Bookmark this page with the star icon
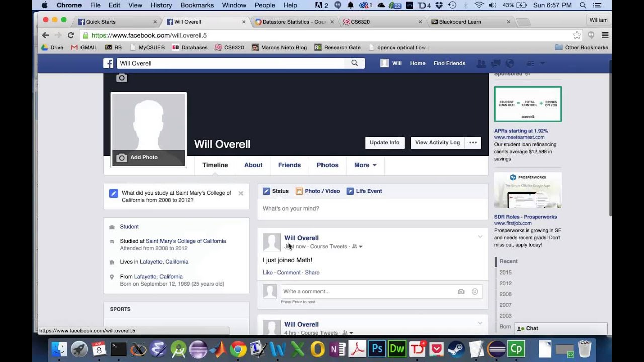 click(577, 35)
